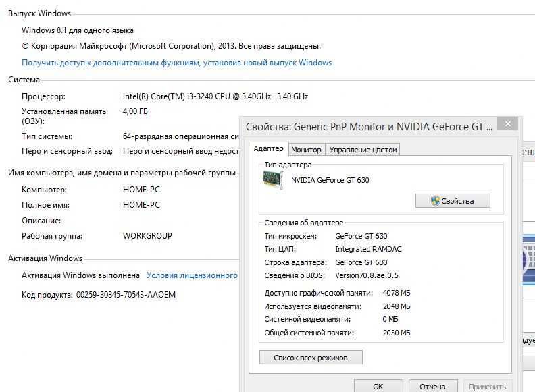Image resolution: width=535 pixels, height=392 pixels.
Task: Select the Windows 8.1 для одного языка text
Action: [x=78, y=30]
